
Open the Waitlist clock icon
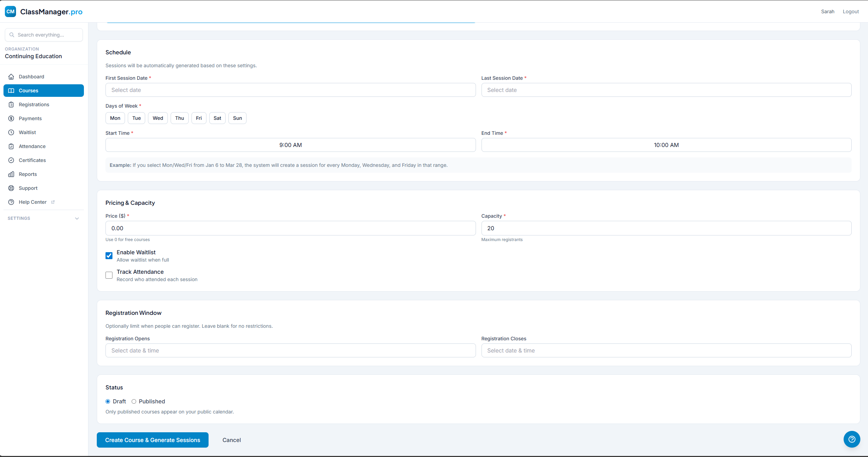[x=11, y=132]
